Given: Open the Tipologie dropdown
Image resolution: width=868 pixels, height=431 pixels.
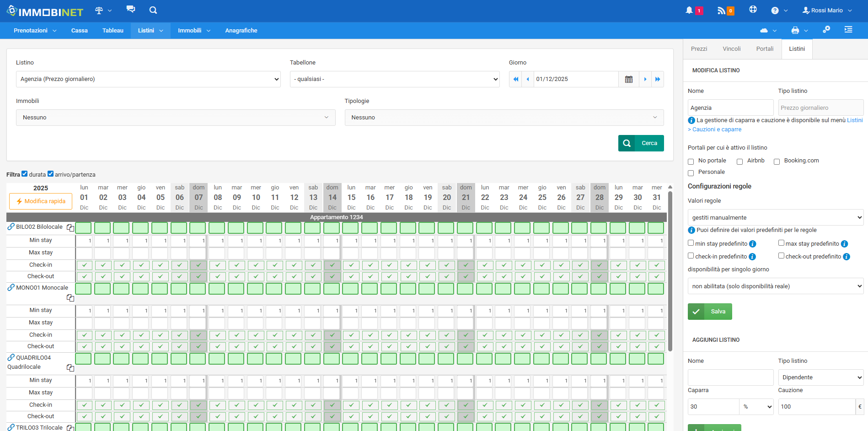Looking at the screenshot, I should click(x=504, y=118).
